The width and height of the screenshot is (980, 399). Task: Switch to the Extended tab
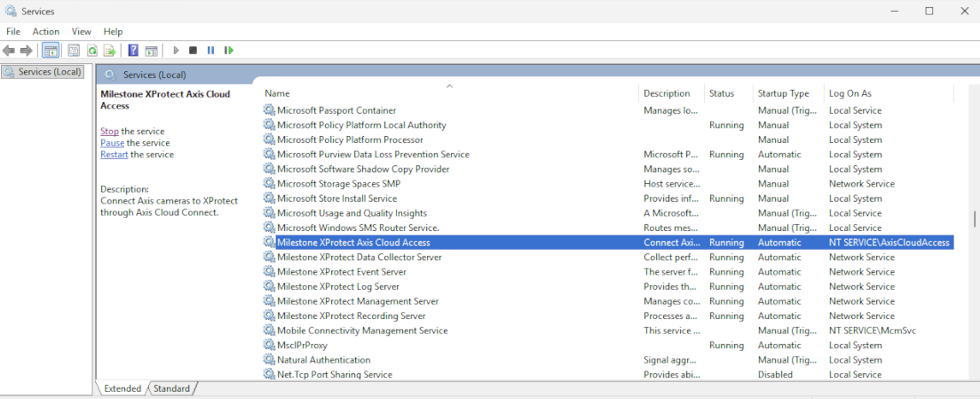coord(122,388)
